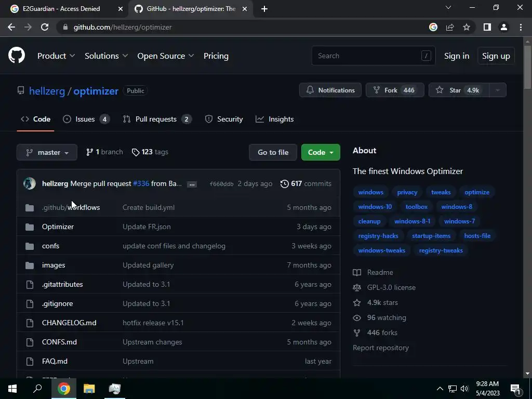532x399 pixels.
Task: Click the Report repository link
Action: point(381,348)
